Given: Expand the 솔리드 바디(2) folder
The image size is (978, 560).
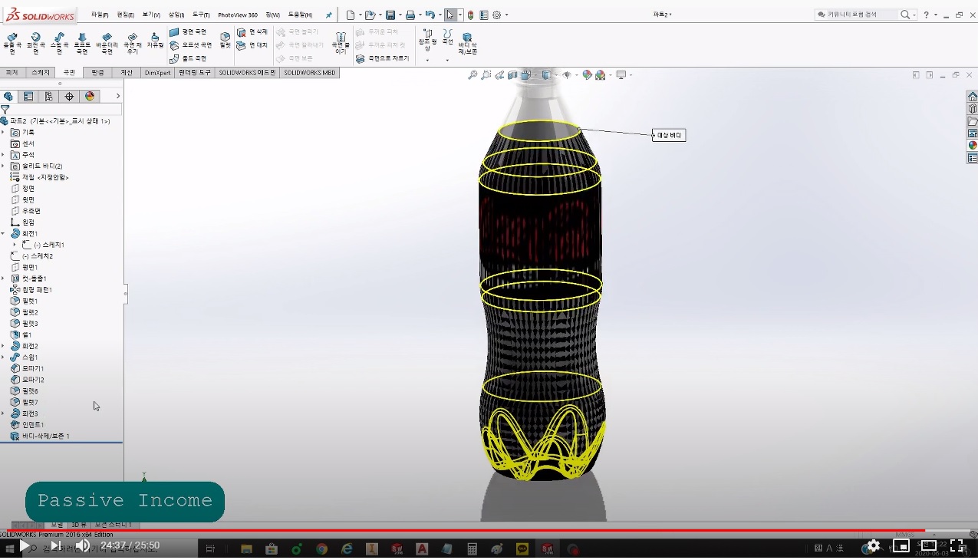Looking at the screenshot, I should point(3,166).
